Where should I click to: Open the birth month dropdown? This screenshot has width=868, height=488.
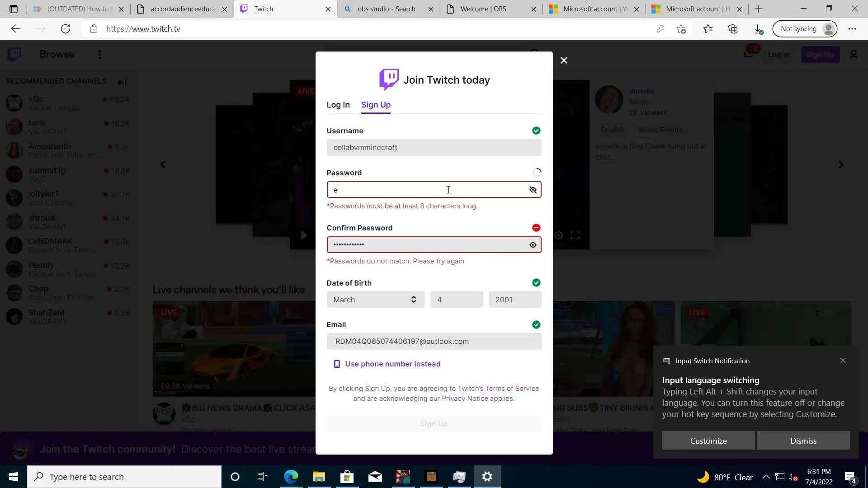coord(375,300)
